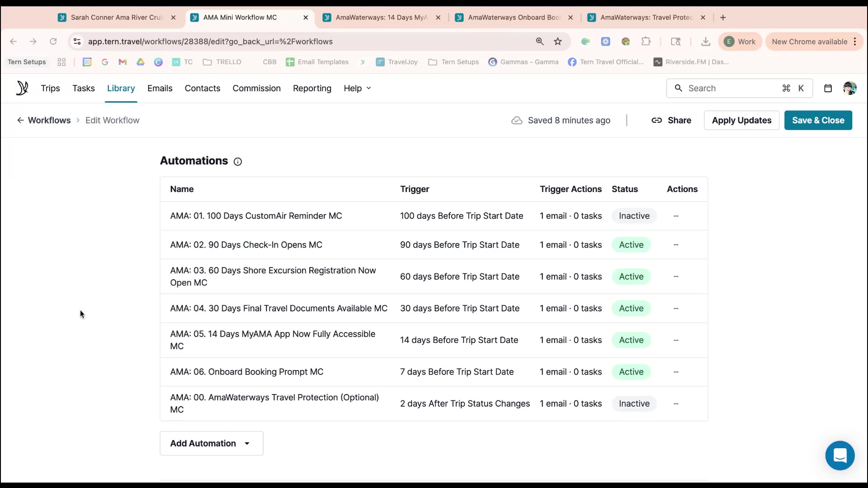The width and height of the screenshot is (868, 488).
Task: Switch to AmaWaterways Travel Protection tab
Action: (x=646, y=18)
